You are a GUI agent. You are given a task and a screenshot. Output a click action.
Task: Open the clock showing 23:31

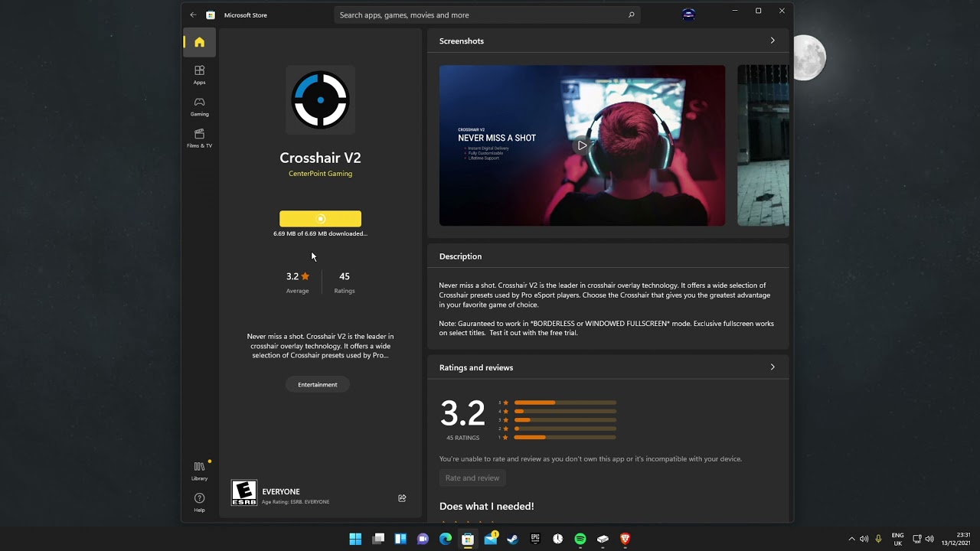pyautogui.click(x=957, y=539)
